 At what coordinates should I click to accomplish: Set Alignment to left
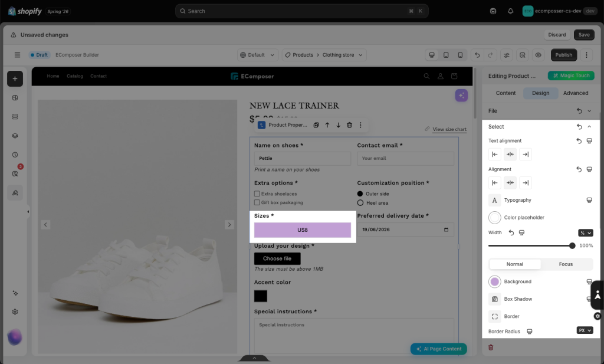[495, 182]
